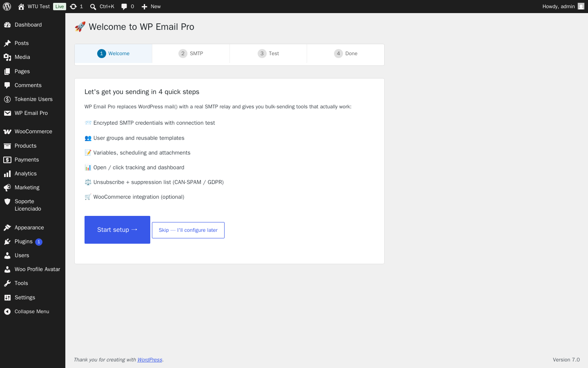Open the WooCommerce menu item
Viewport: 588px width, 368px height.
point(33,132)
